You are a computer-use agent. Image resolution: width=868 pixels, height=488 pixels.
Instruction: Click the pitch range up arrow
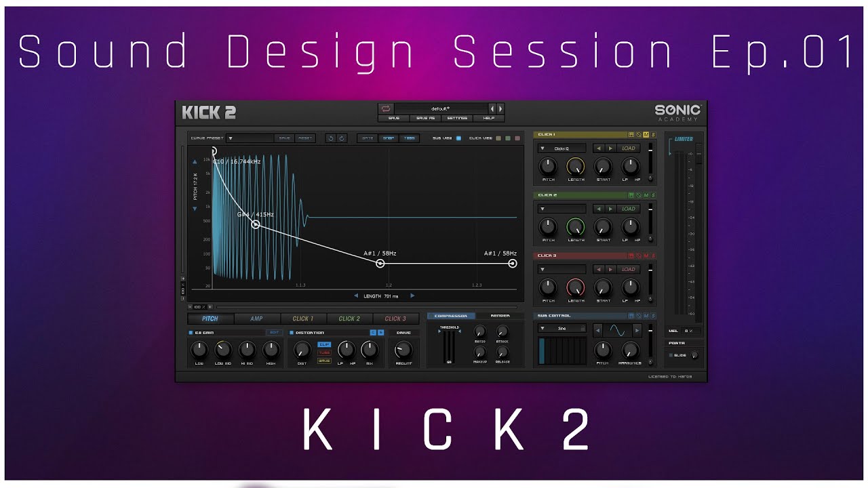pyautogui.click(x=195, y=162)
